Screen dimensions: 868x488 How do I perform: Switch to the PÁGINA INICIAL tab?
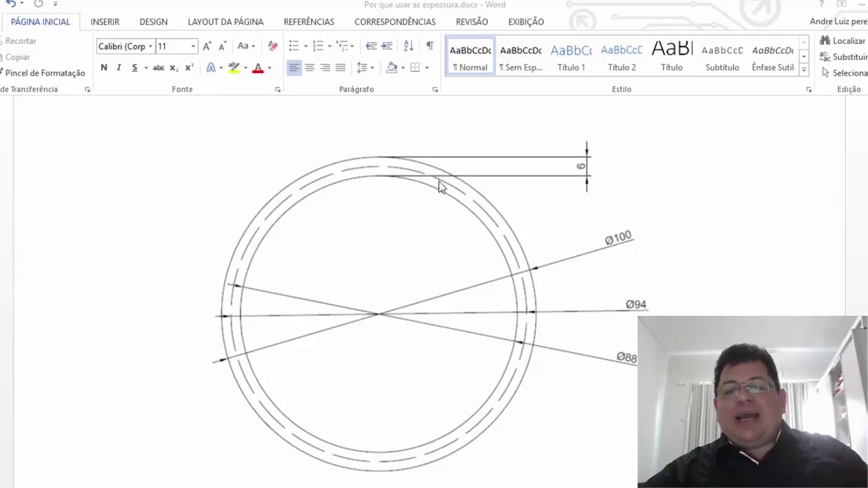tap(40, 22)
